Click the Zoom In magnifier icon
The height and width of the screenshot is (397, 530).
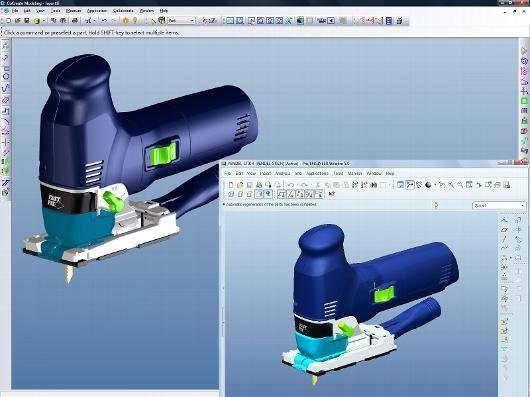click(451, 185)
